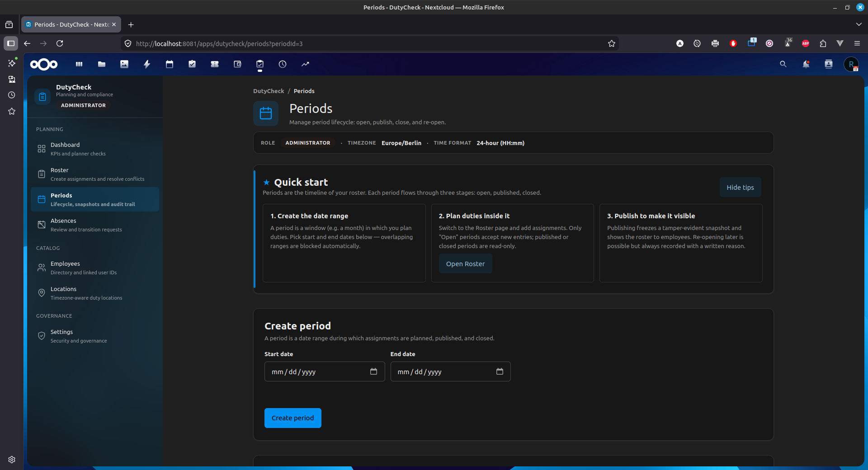This screenshot has height=470, width=868.
Task: Open a new browser tab
Action: tap(131, 24)
